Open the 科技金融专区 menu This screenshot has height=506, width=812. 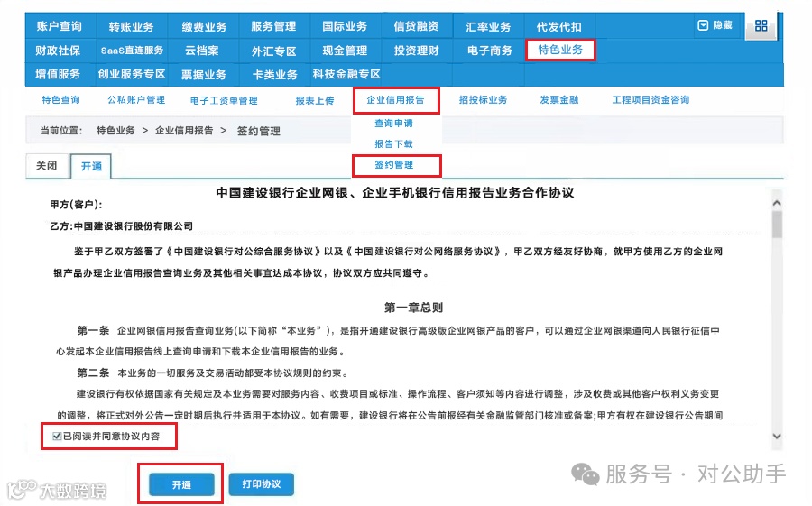click(346, 74)
